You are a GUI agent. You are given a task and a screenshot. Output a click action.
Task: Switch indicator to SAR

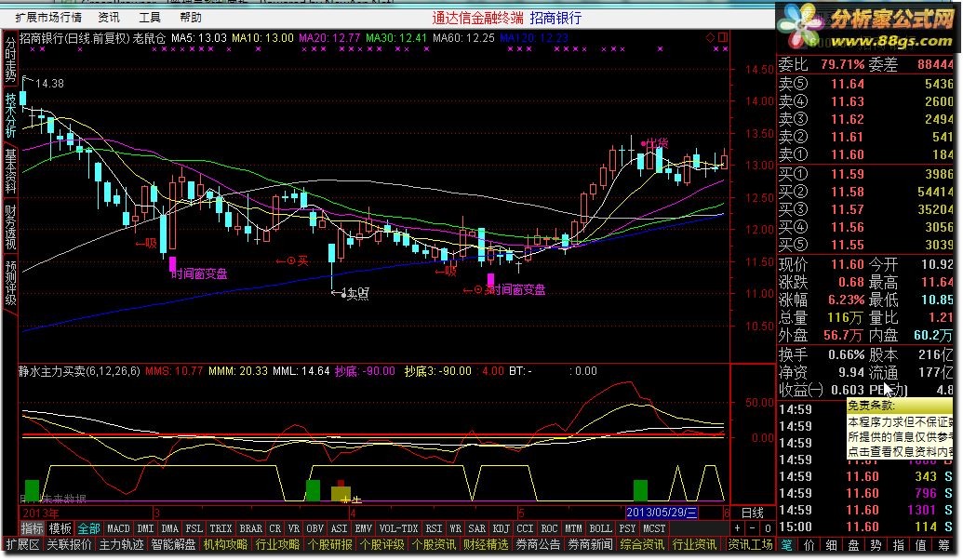click(x=477, y=528)
